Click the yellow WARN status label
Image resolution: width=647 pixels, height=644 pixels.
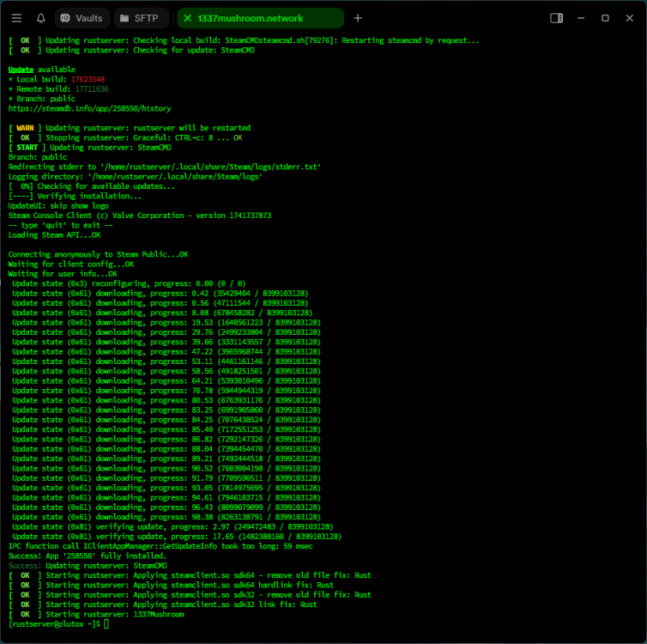(x=25, y=128)
